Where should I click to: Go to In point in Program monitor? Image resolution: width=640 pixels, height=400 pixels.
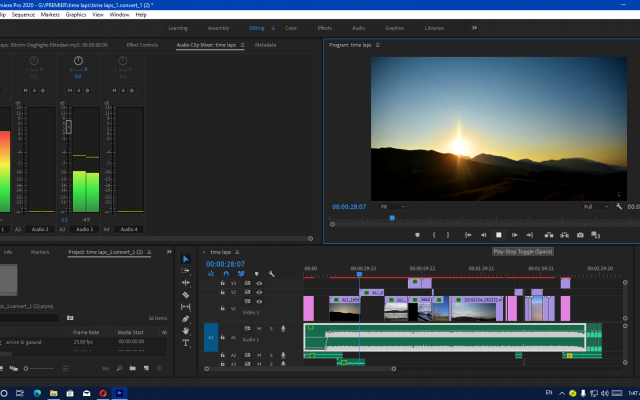point(468,235)
